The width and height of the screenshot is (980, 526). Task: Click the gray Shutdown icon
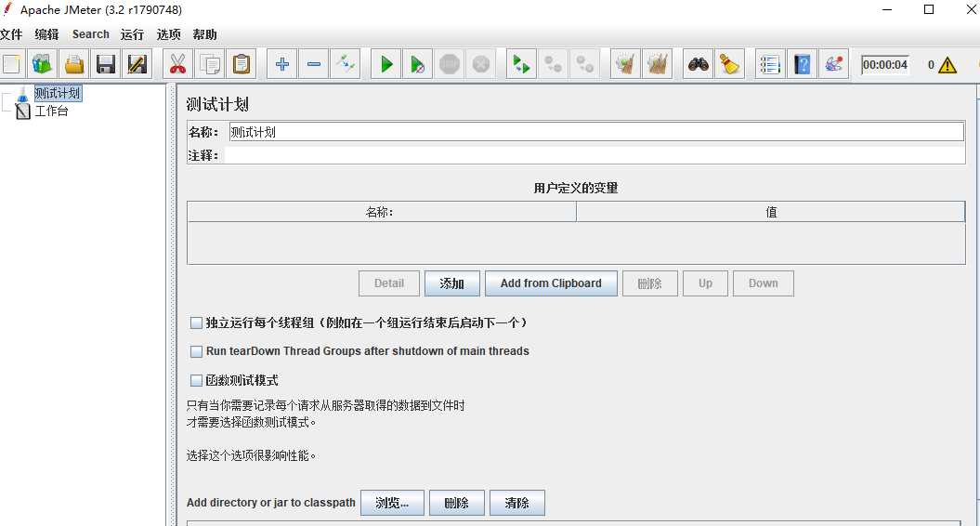click(x=480, y=64)
